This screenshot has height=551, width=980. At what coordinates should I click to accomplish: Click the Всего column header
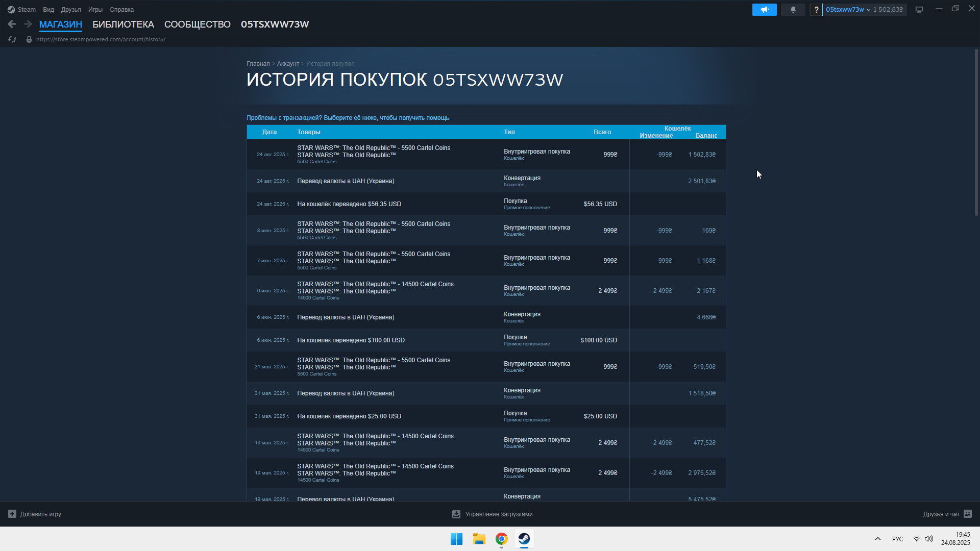[602, 132]
